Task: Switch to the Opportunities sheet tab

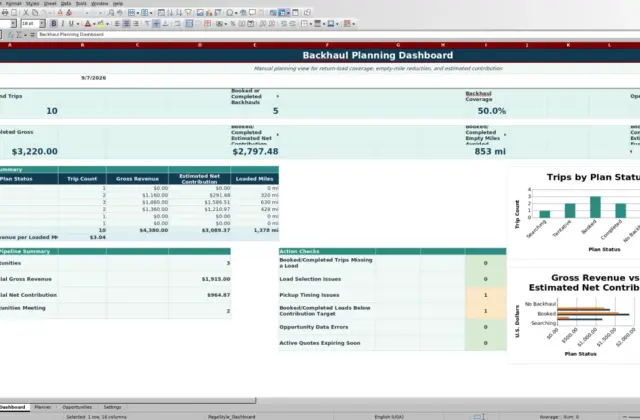Action: tap(77, 407)
